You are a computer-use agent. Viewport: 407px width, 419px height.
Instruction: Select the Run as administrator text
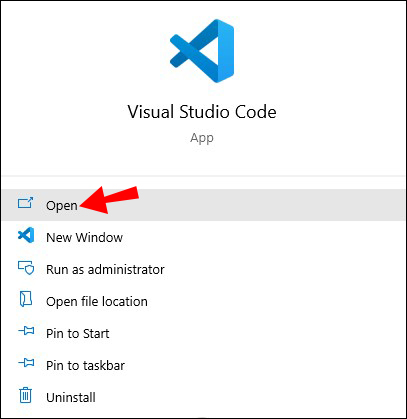click(105, 269)
